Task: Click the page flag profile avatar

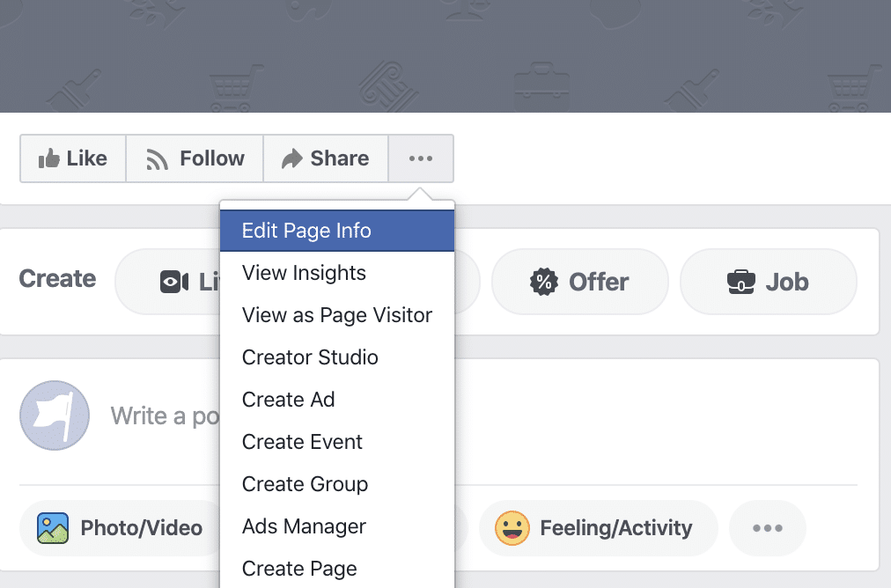Action: coord(55,415)
